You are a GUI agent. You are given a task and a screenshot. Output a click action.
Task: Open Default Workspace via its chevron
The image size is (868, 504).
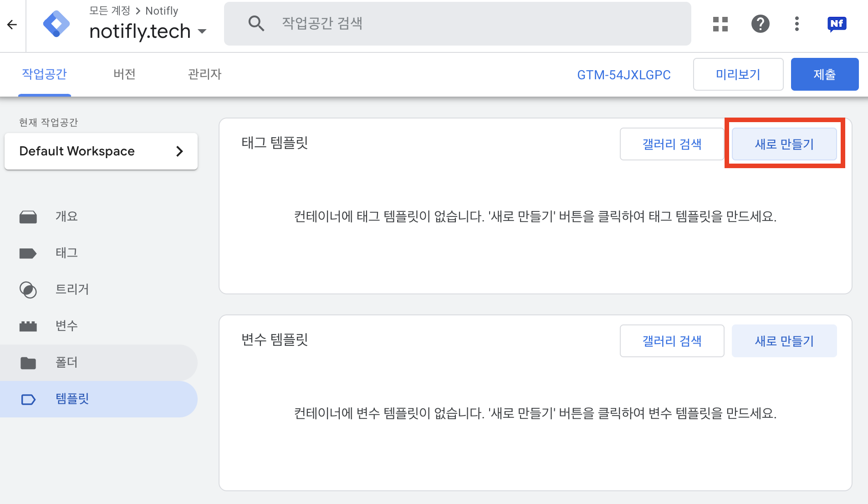coord(179,151)
